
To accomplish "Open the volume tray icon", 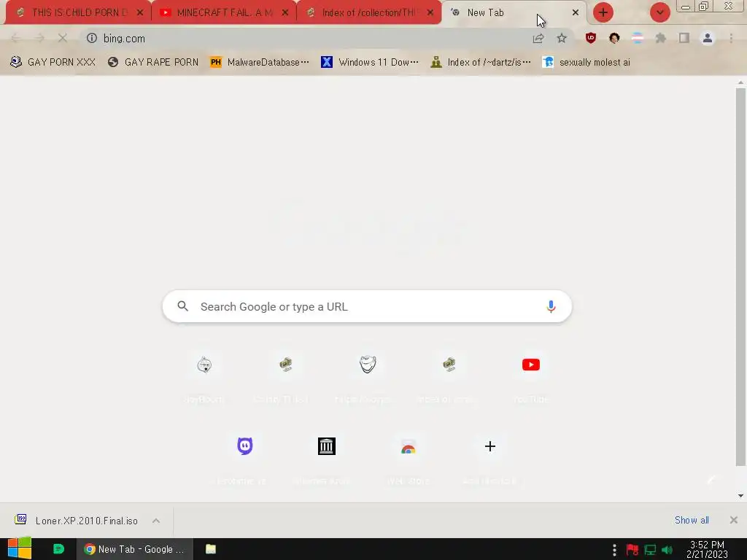I will pyautogui.click(x=667, y=550).
